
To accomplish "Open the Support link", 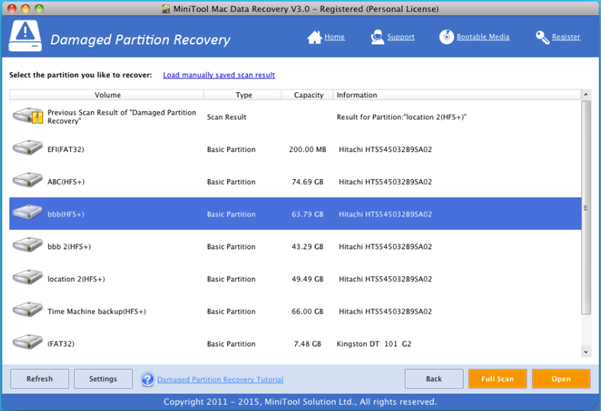I will tap(401, 37).
